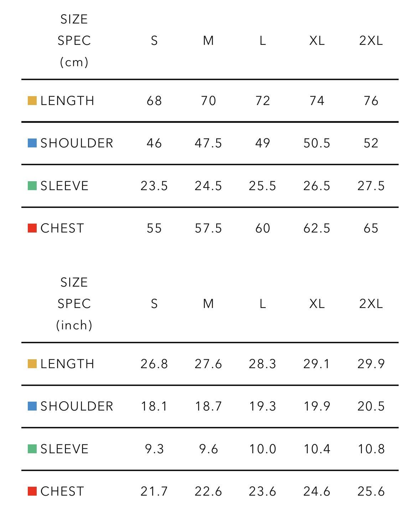
Task: Click the red CHEST swatch in inch table
Action: click(32, 491)
